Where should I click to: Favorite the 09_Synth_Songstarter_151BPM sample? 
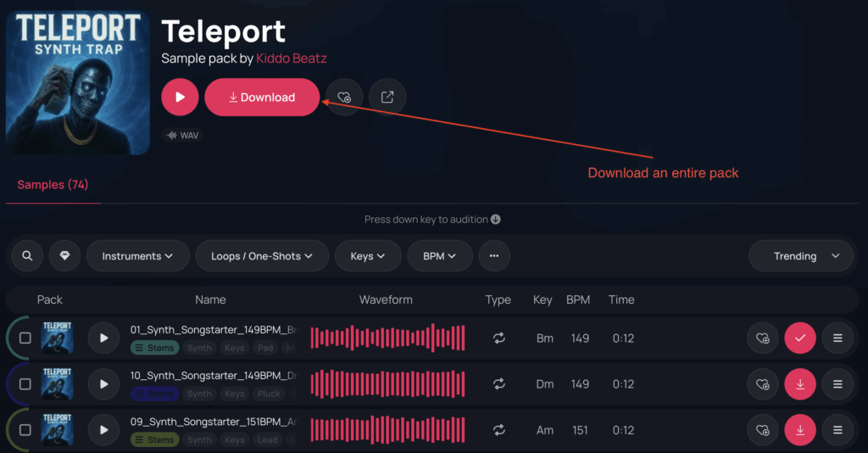click(762, 430)
